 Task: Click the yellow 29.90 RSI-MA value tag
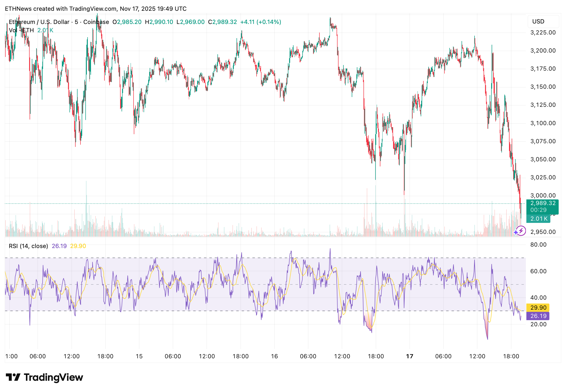[538, 307]
